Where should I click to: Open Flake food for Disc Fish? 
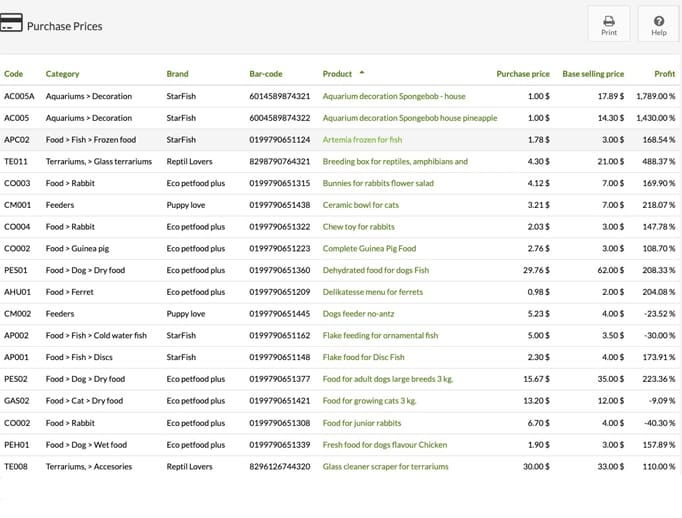click(364, 357)
